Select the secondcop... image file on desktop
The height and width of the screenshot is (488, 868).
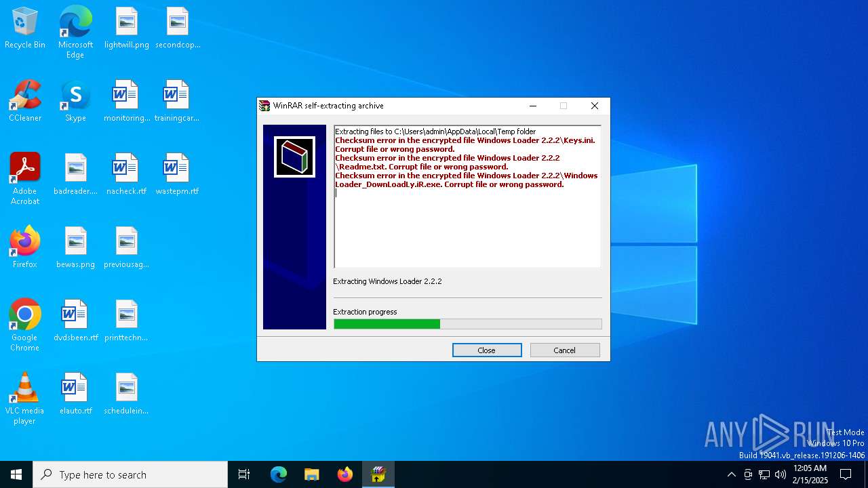[x=178, y=28]
